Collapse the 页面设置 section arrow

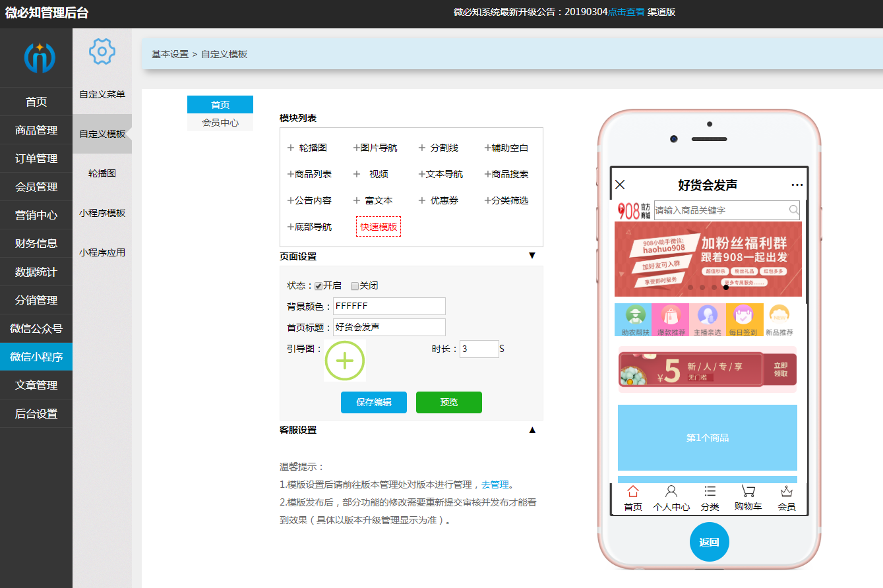tap(532, 256)
